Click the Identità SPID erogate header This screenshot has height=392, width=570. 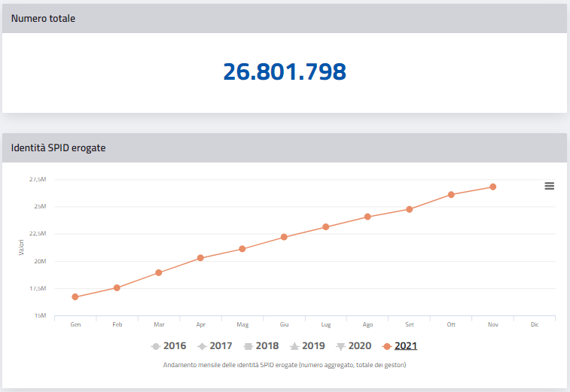[58, 148]
